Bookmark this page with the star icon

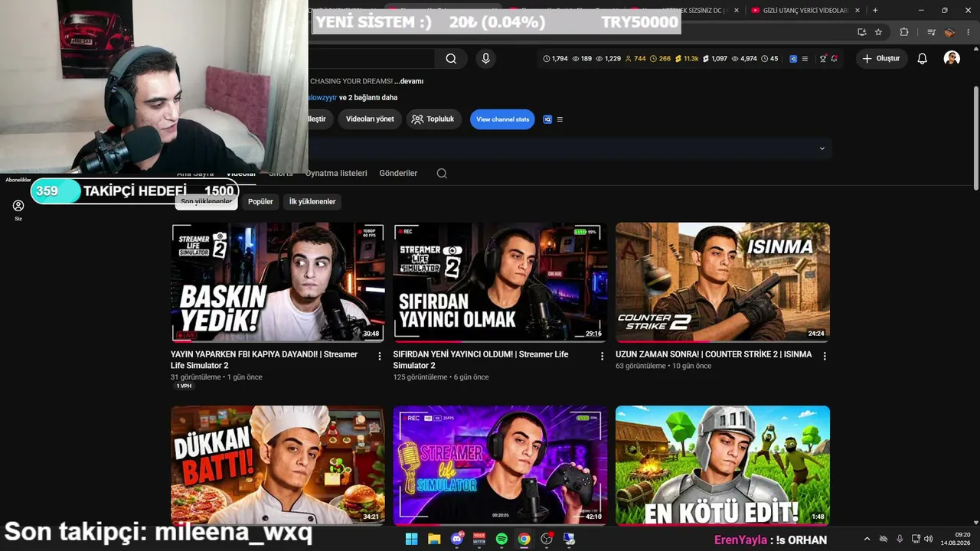pos(878,32)
